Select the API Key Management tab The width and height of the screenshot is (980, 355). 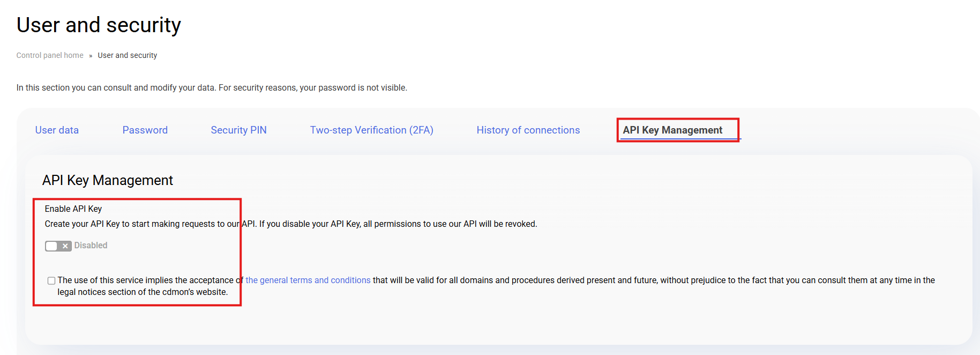pyautogui.click(x=672, y=130)
